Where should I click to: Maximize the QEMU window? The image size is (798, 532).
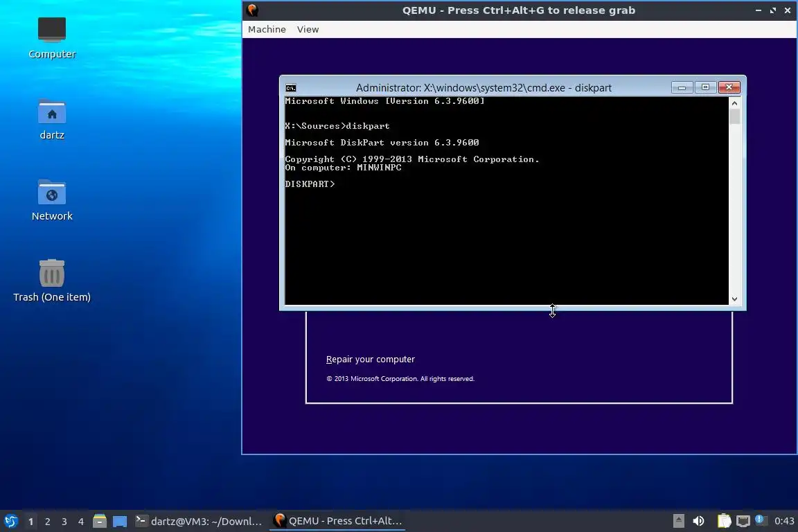(x=773, y=10)
